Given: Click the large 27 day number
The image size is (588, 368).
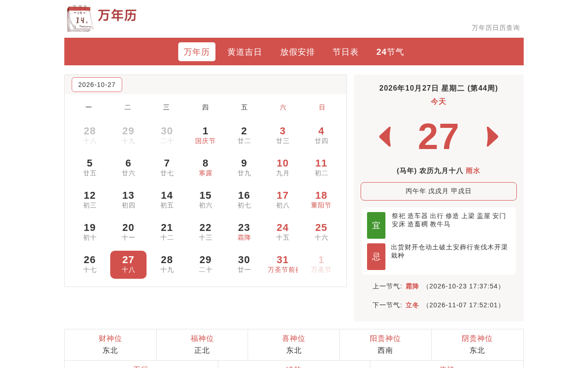Looking at the screenshot, I should tap(438, 136).
